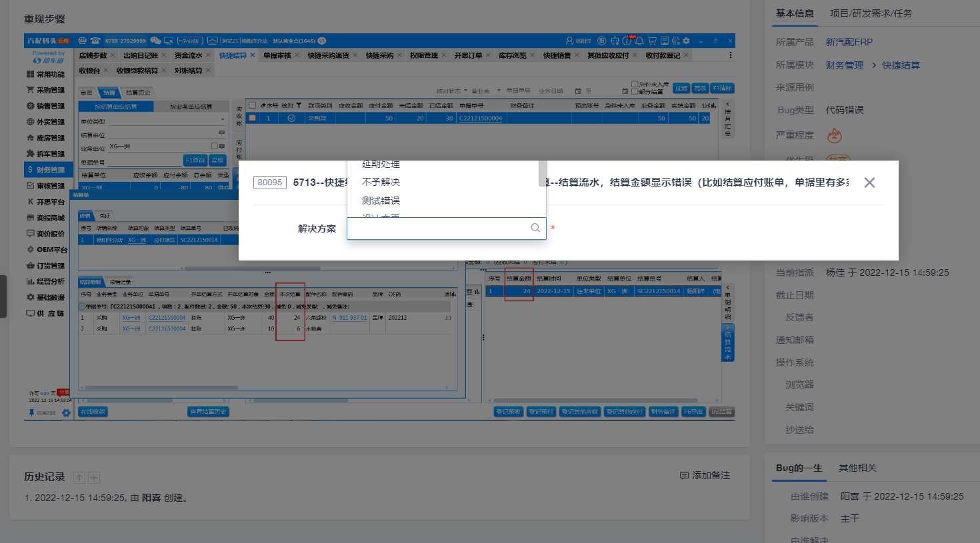Click the severity flame icon
This screenshot has width=980, height=543.
click(834, 135)
